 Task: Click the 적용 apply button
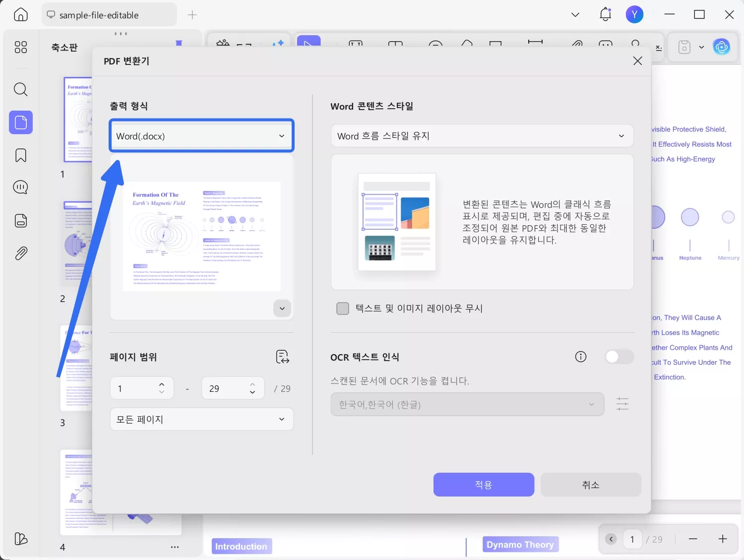pyautogui.click(x=484, y=485)
